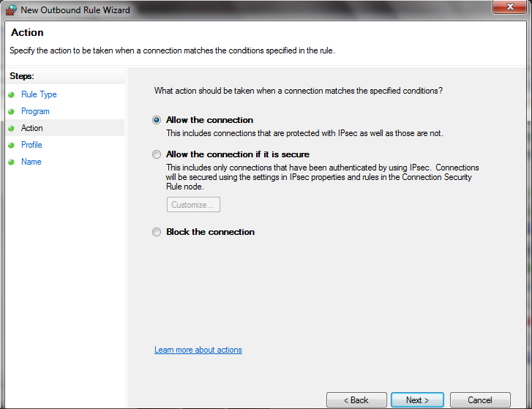Select Allow the connection radio button
This screenshot has height=409, width=532.
[157, 120]
